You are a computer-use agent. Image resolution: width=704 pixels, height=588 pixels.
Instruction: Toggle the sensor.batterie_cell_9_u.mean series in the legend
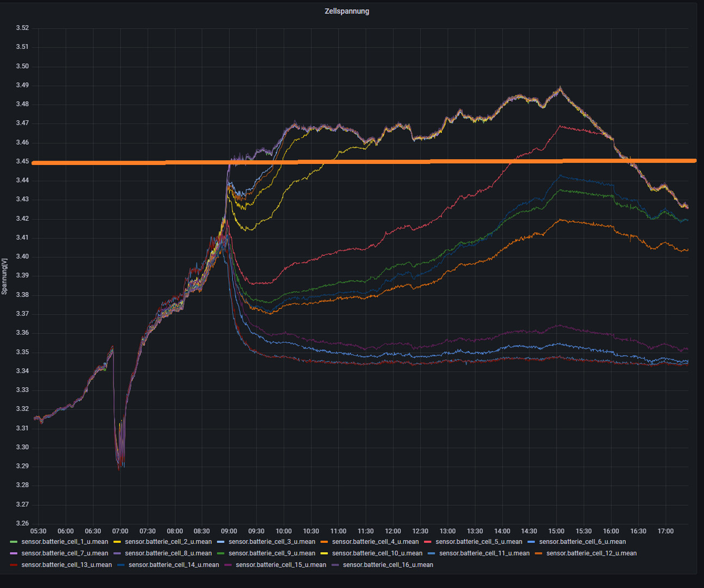pyautogui.click(x=272, y=553)
